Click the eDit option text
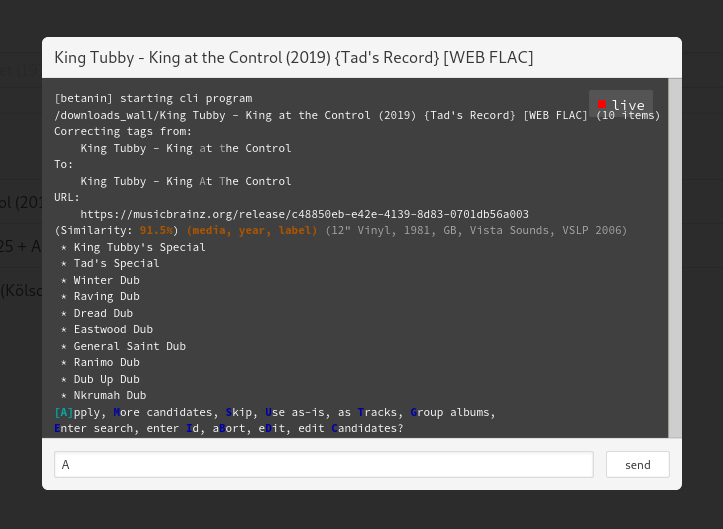Image resolution: width=723 pixels, height=529 pixels. (272, 428)
